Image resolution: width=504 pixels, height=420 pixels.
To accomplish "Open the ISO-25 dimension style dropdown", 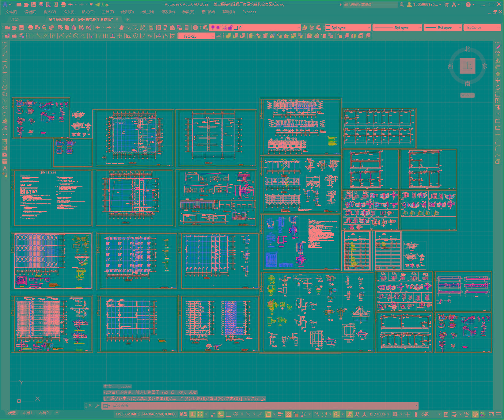I will [x=196, y=36].
